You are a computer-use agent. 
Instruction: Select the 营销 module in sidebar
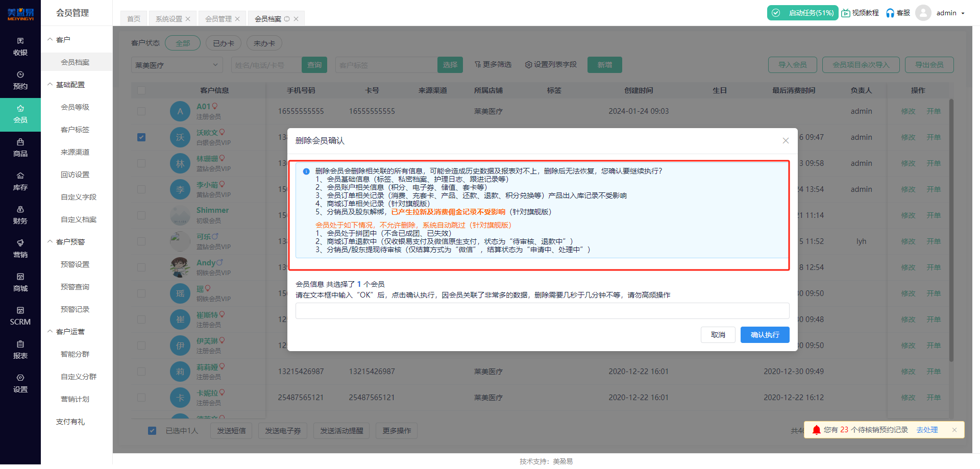pos(20,249)
